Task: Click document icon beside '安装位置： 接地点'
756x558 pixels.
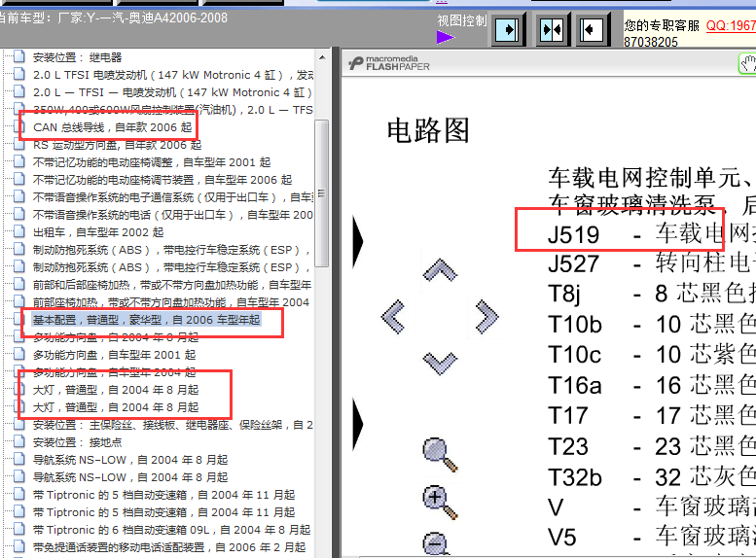Action: tap(18, 441)
